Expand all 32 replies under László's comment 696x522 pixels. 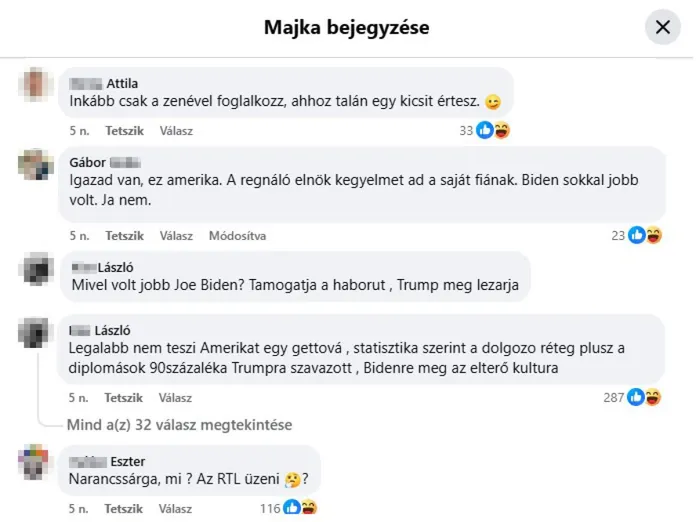[x=179, y=425]
